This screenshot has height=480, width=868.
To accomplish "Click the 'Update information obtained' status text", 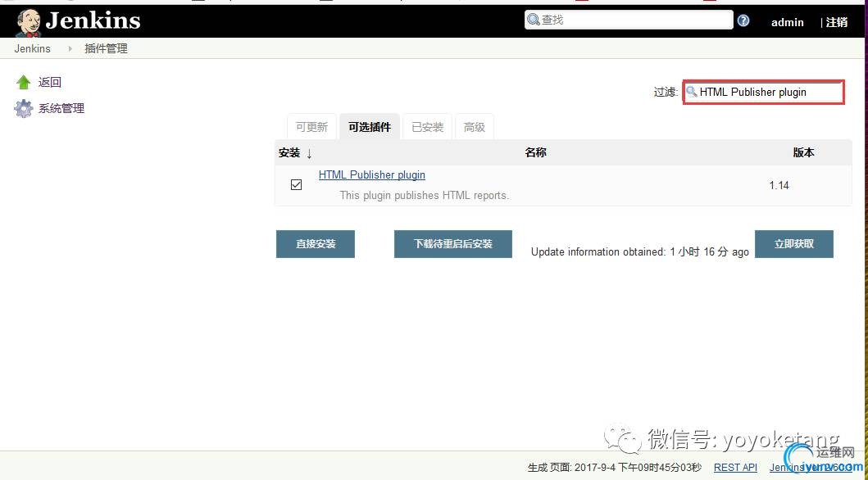I will [x=639, y=251].
